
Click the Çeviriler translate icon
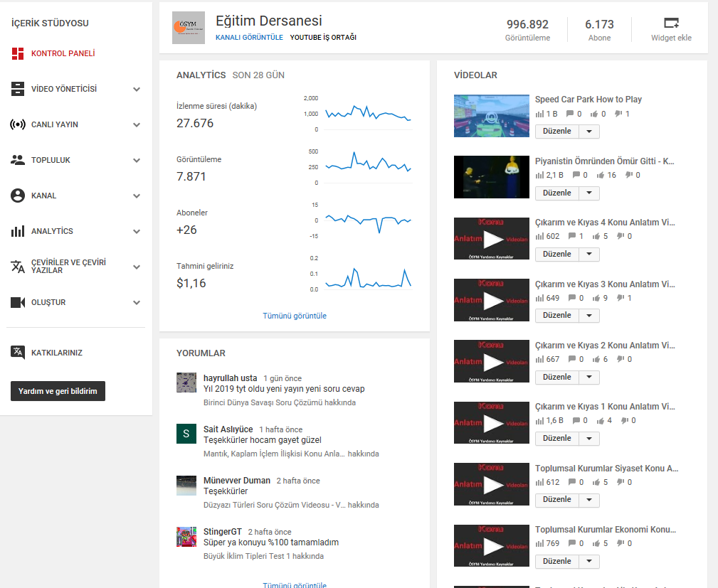(17, 267)
